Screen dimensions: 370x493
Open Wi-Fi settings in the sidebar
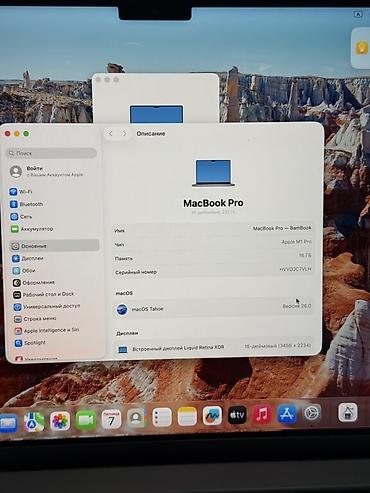21,192
